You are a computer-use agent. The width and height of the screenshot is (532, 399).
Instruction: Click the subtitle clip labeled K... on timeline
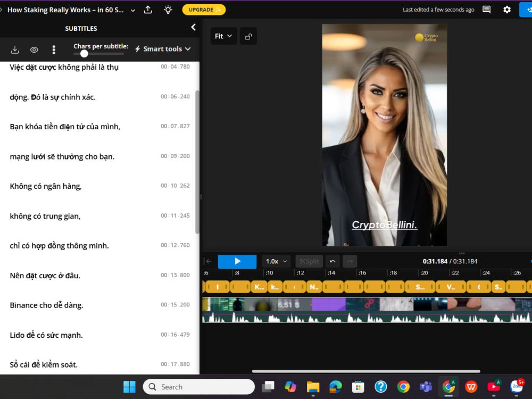coord(259,287)
